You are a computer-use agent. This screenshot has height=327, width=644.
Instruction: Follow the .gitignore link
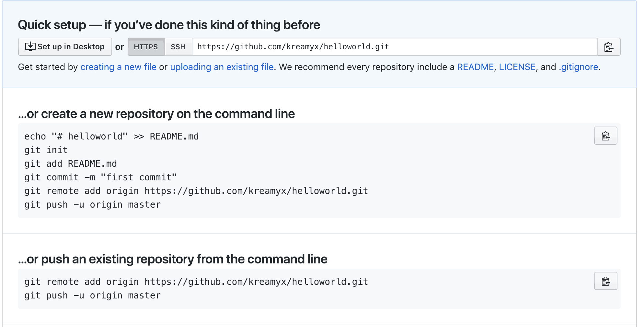(x=579, y=67)
